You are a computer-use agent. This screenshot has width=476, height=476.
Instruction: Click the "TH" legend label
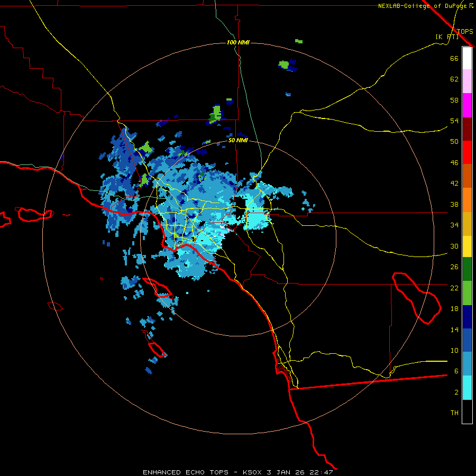454,413
